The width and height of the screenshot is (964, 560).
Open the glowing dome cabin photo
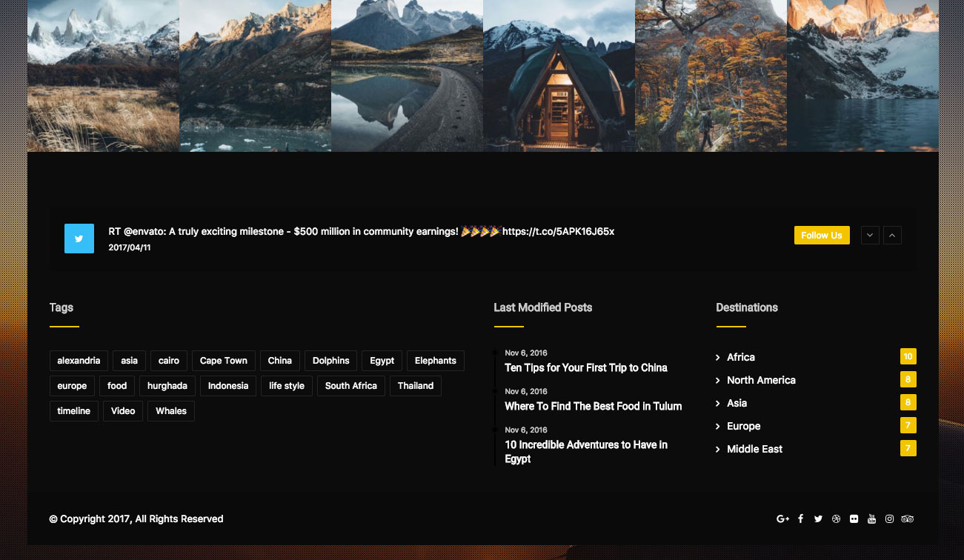[x=559, y=76]
